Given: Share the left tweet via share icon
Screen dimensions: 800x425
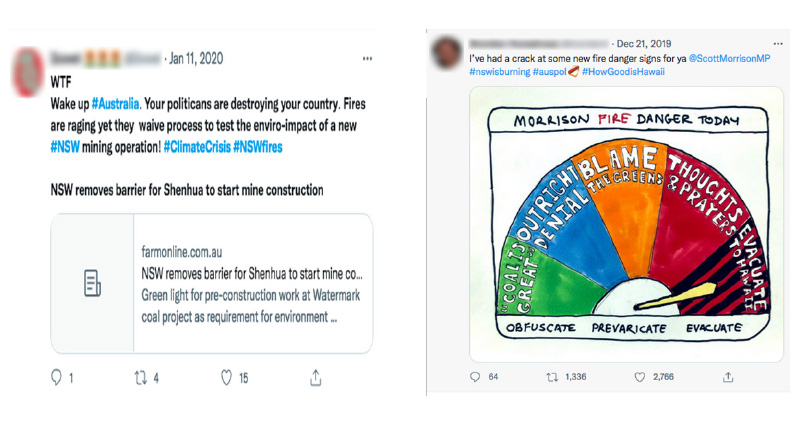Looking at the screenshot, I should point(316,378).
